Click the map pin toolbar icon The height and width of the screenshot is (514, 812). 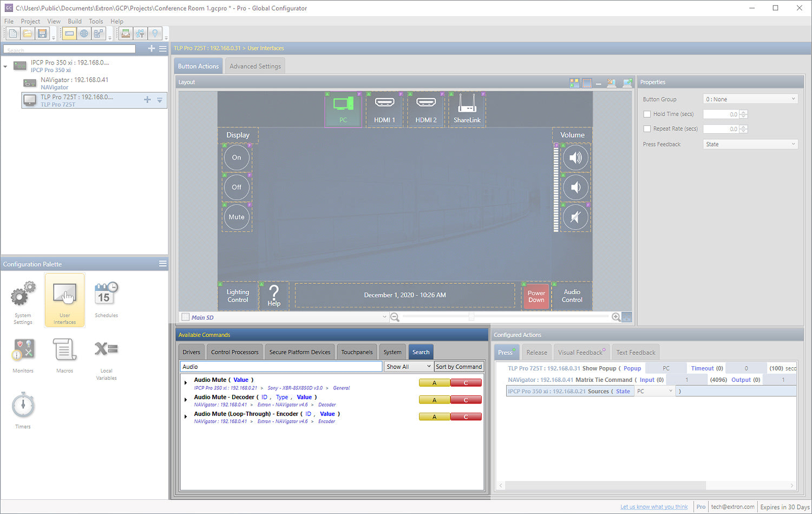click(x=155, y=34)
